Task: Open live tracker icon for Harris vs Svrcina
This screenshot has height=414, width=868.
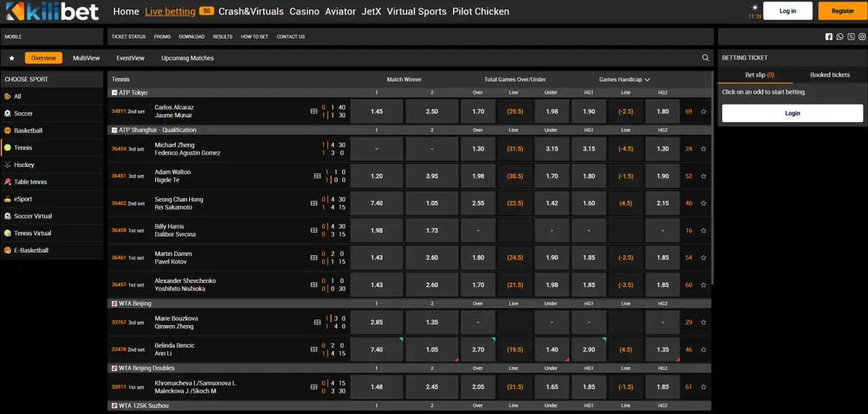Action: click(x=314, y=230)
